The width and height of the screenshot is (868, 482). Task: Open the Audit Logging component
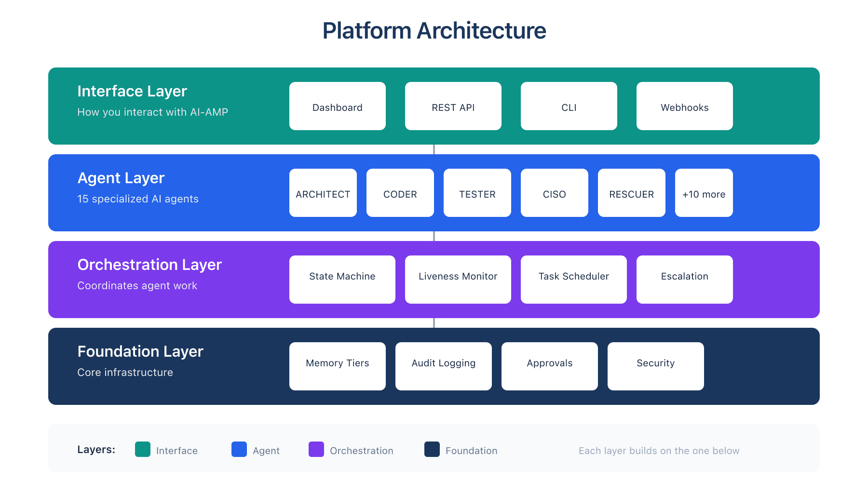click(443, 366)
